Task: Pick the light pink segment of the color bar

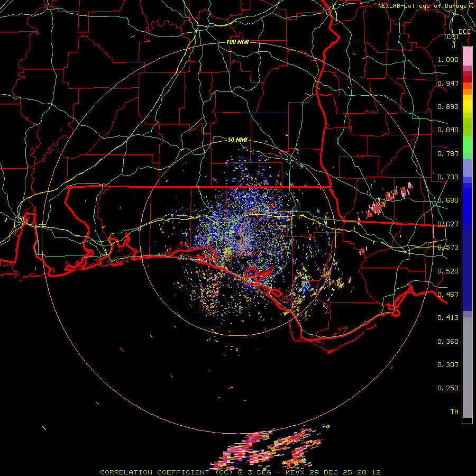Action: point(467,57)
